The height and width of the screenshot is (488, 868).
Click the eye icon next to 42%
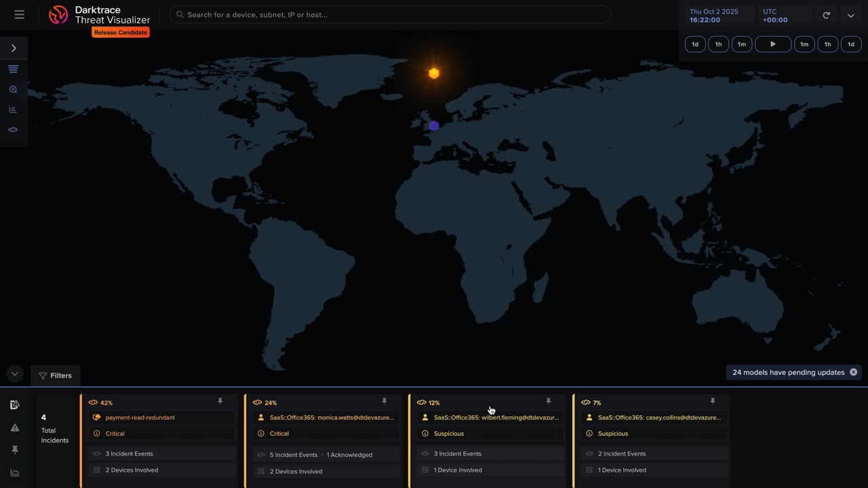point(94,403)
